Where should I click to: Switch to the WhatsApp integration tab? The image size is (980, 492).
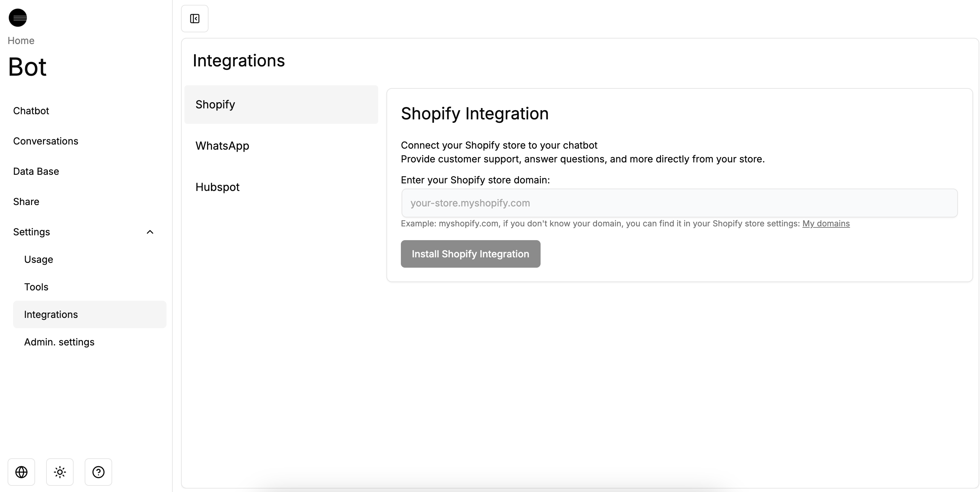pos(222,146)
